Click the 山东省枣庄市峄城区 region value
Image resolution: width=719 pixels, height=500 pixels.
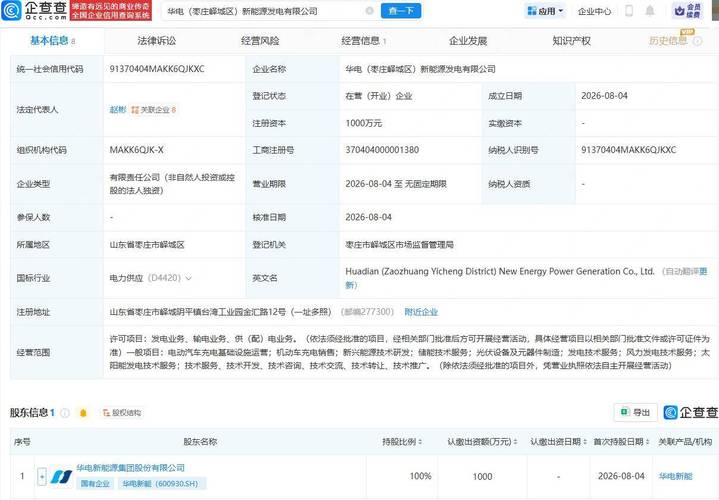tap(147, 245)
